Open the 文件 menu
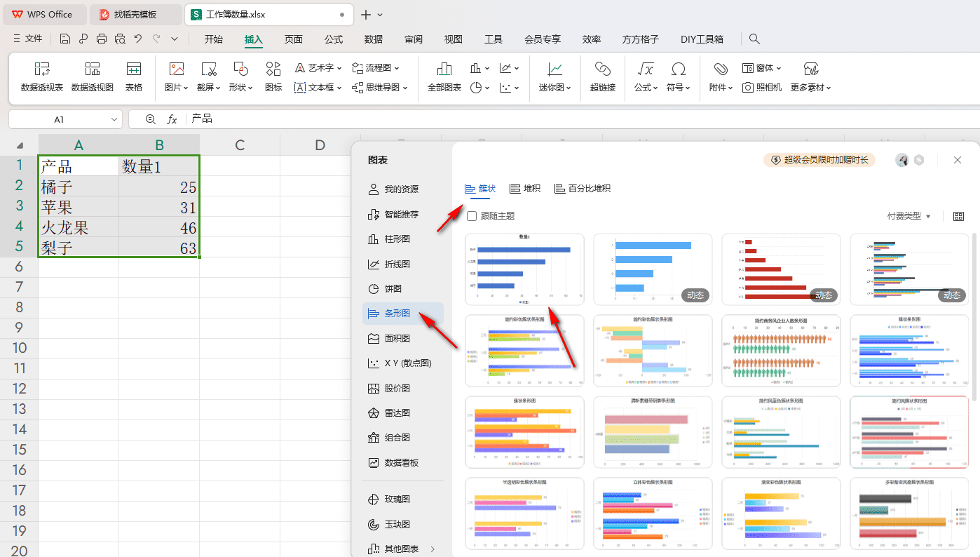The image size is (980, 557). (28, 39)
